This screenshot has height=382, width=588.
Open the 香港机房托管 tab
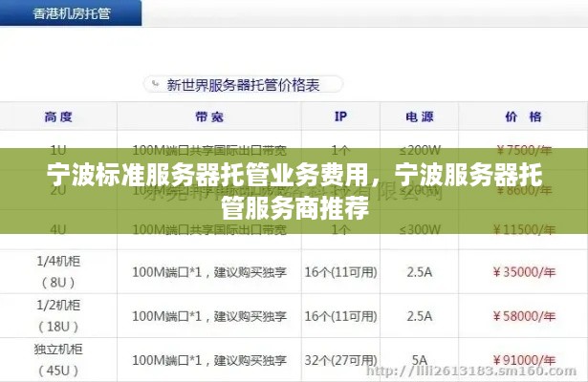pyautogui.click(x=71, y=13)
